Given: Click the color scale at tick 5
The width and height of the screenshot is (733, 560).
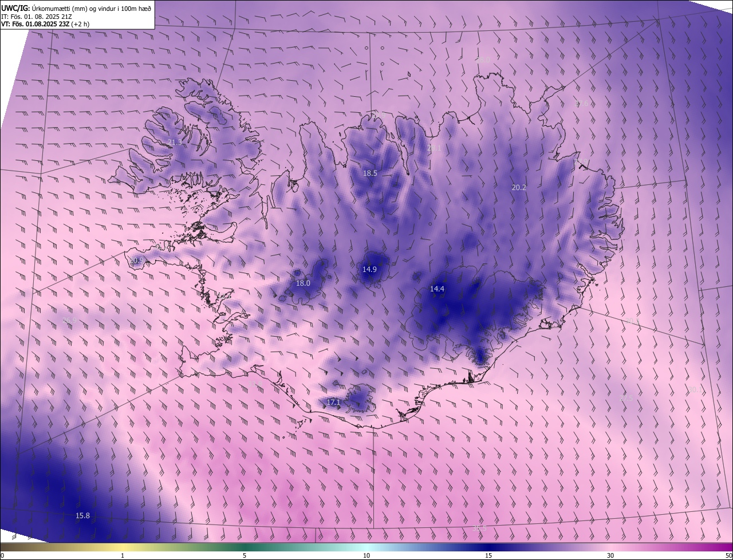Looking at the screenshot, I should pos(245,555).
